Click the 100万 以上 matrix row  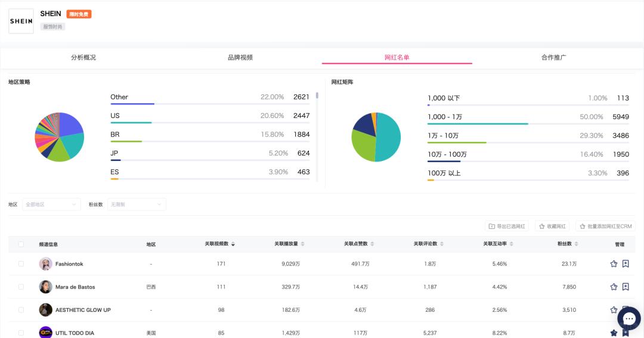528,175
